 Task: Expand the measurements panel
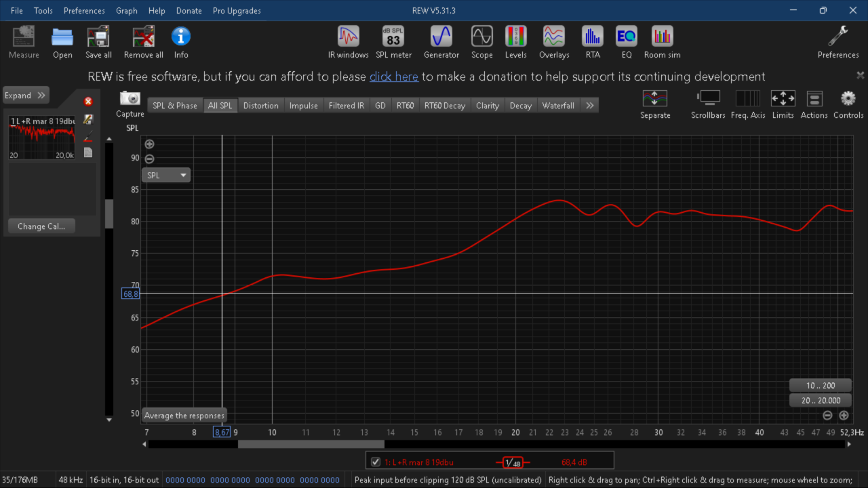25,96
